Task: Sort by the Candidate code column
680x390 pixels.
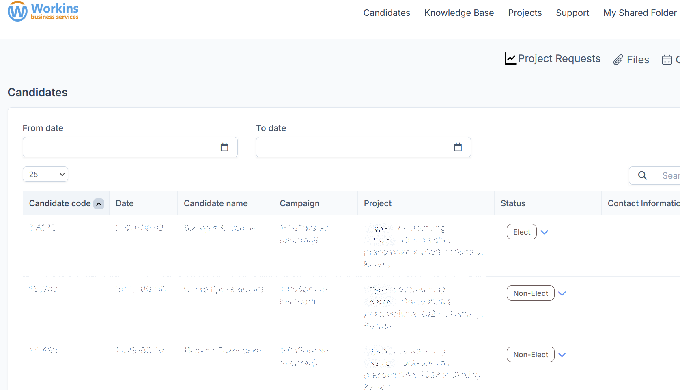Action: [59, 203]
